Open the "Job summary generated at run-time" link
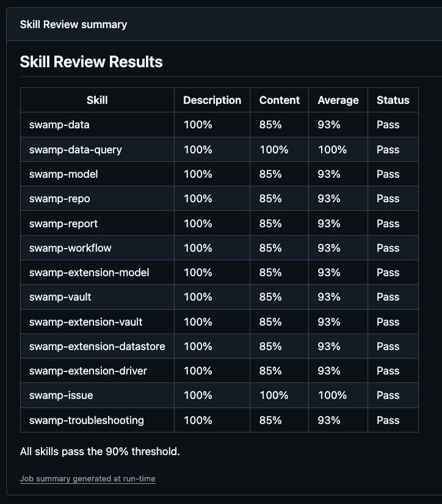This screenshot has width=442, height=504. [87, 478]
